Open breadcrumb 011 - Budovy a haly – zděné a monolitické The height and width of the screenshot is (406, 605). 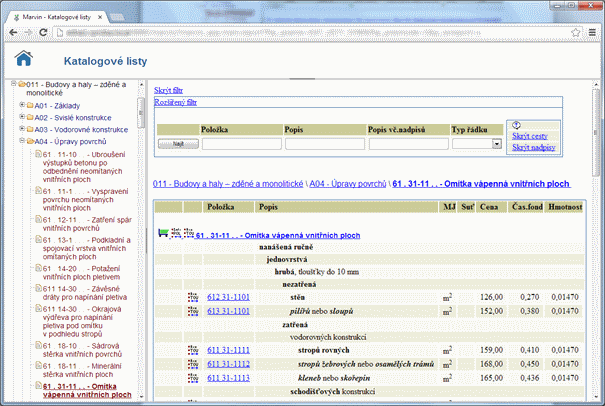pyautogui.click(x=228, y=184)
